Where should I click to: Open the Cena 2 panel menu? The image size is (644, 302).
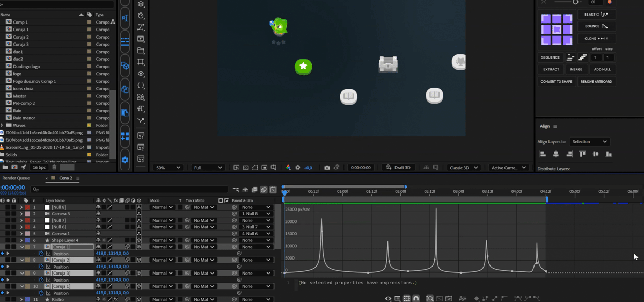pos(78,178)
